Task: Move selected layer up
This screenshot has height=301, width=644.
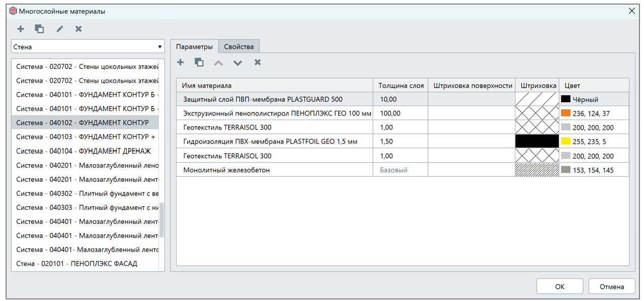Action: click(218, 63)
